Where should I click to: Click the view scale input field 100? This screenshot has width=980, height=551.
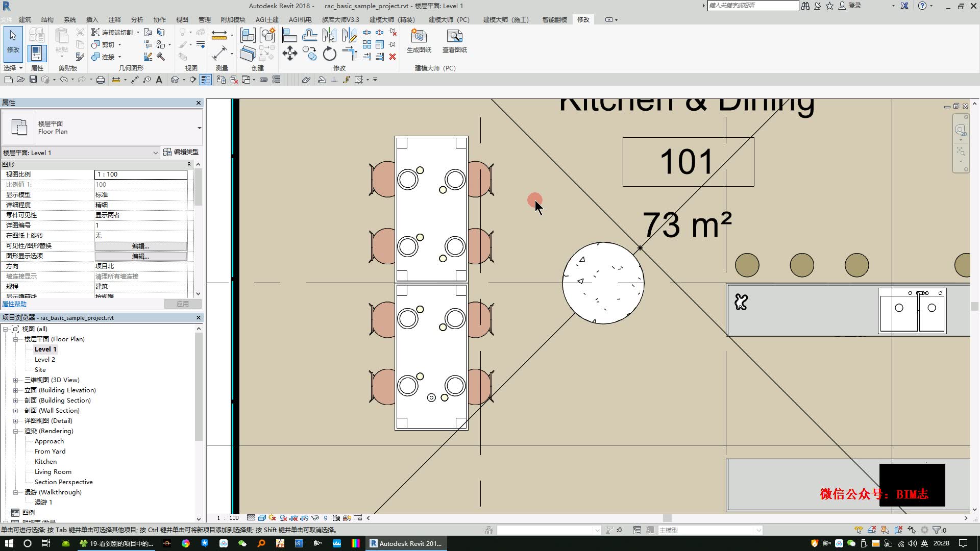(141, 184)
